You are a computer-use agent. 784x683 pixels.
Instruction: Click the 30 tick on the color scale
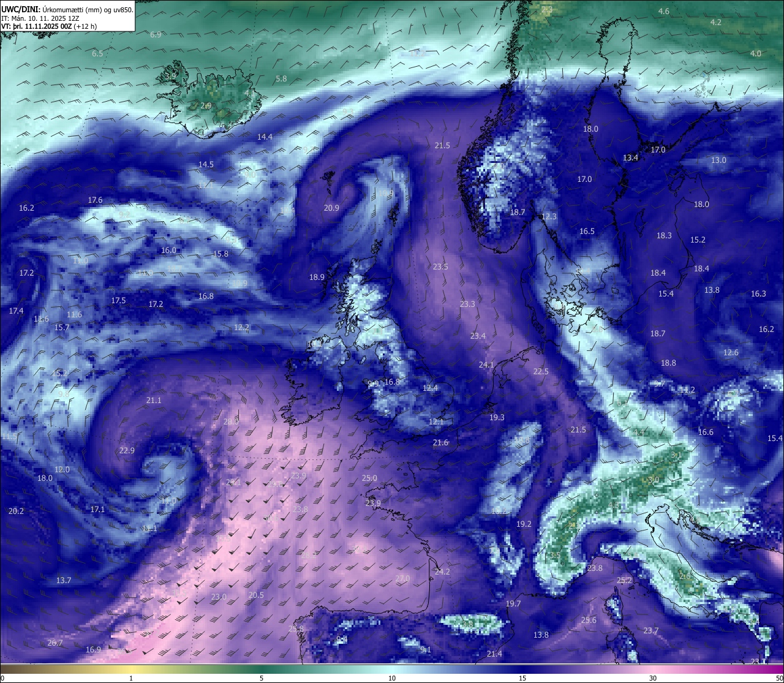(653, 678)
